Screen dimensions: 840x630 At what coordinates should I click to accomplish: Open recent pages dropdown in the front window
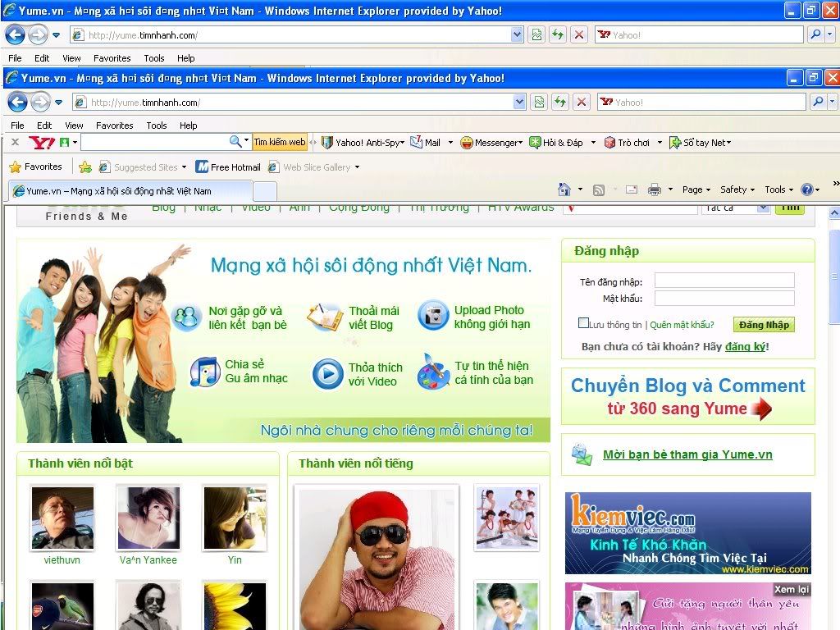click(59, 102)
